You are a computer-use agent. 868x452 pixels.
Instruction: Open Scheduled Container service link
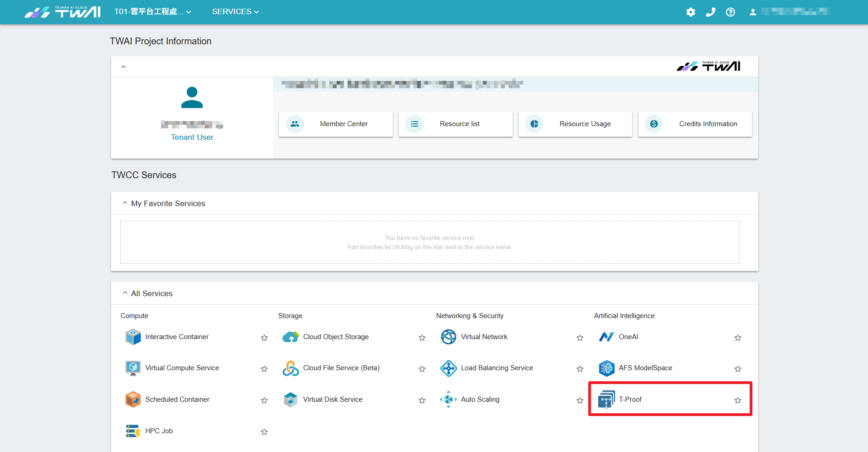point(177,399)
